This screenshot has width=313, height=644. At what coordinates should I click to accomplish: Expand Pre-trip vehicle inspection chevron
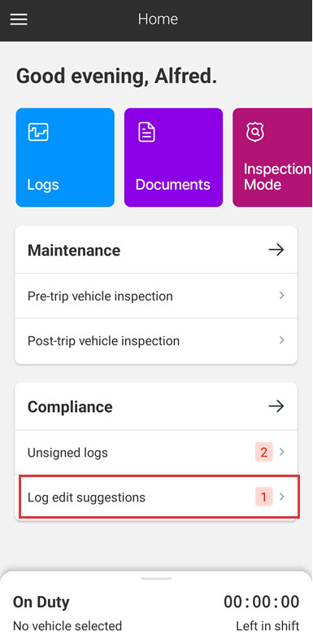(282, 296)
